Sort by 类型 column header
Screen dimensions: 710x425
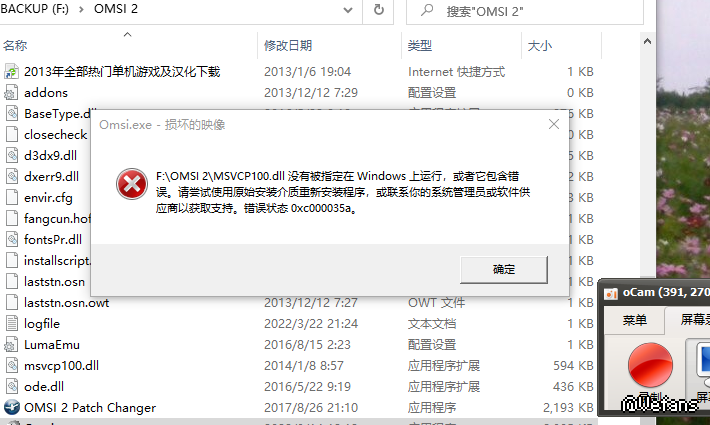tap(419, 46)
